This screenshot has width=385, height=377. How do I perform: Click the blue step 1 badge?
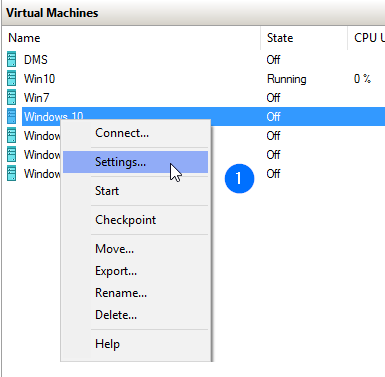(239, 178)
